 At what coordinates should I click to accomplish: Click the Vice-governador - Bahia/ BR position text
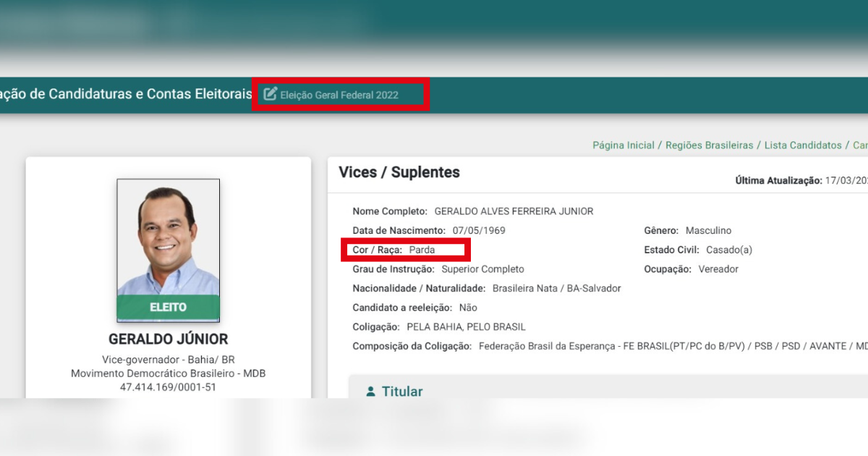coord(169,360)
